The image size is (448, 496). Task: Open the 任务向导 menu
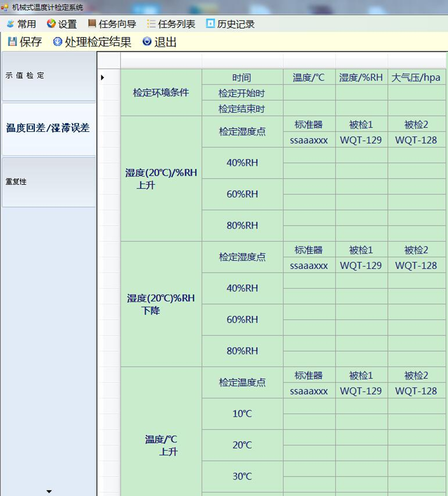click(117, 24)
